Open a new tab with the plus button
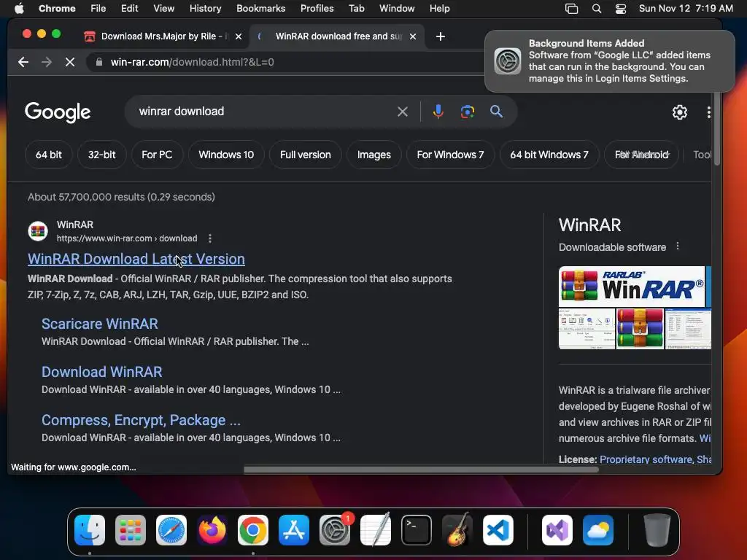 pyautogui.click(x=440, y=36)
